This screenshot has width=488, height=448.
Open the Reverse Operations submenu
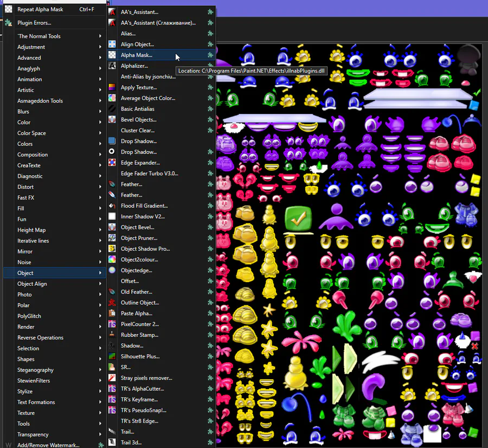[x=55, y=337]
